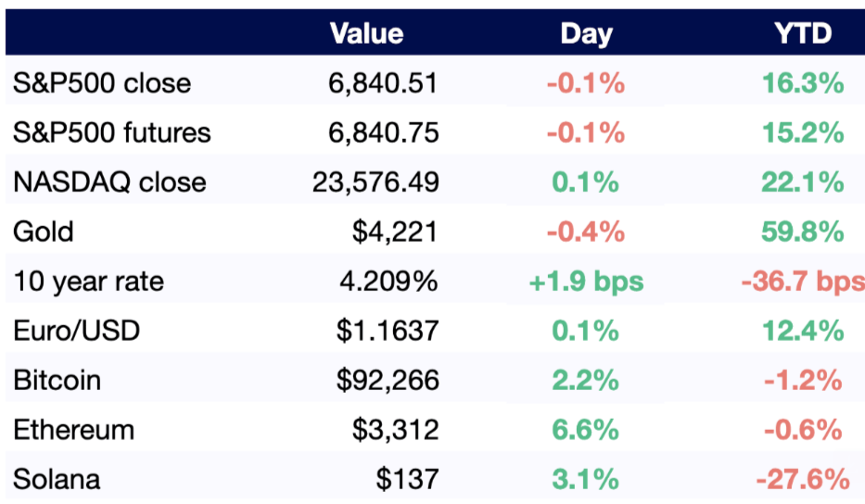Click the Value column header
The width and height of the screenshot is (865, 504).
(367, 33)
